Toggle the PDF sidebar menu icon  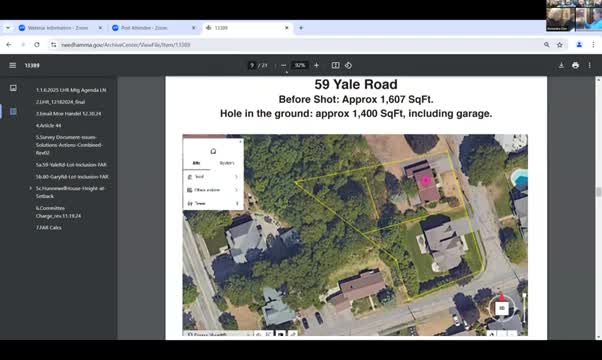[x=13, y=65]
